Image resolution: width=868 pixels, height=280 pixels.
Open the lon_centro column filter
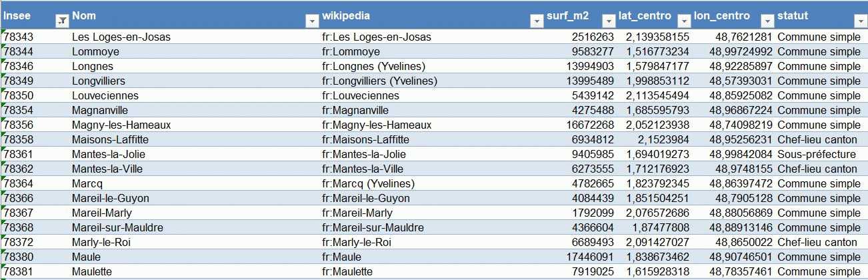(x=767, y=21)
